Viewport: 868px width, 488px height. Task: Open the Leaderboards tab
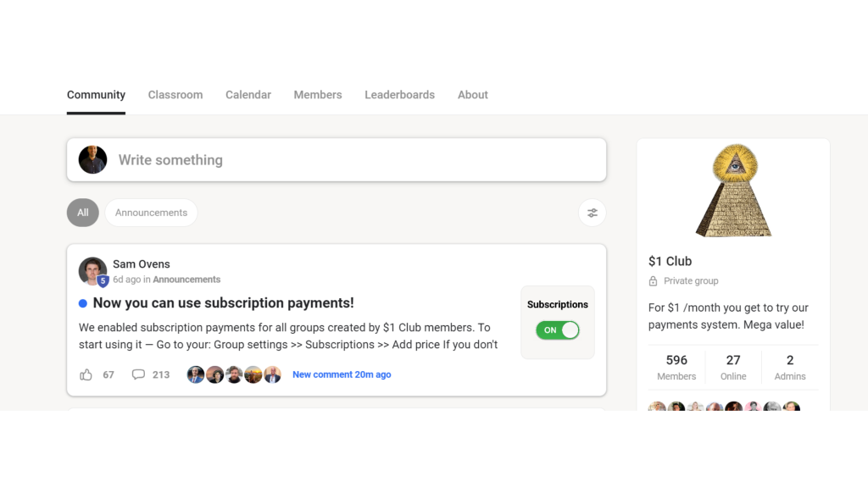click(x=399, y=95)
